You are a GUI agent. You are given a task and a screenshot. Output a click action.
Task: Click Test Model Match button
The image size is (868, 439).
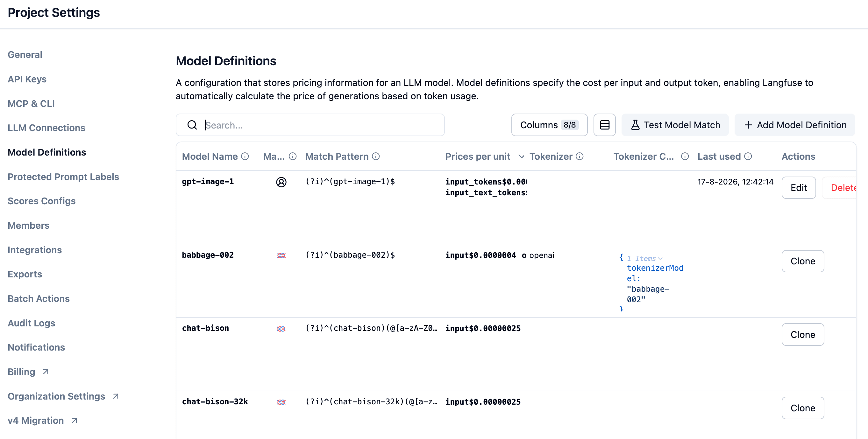click(675, 125)
